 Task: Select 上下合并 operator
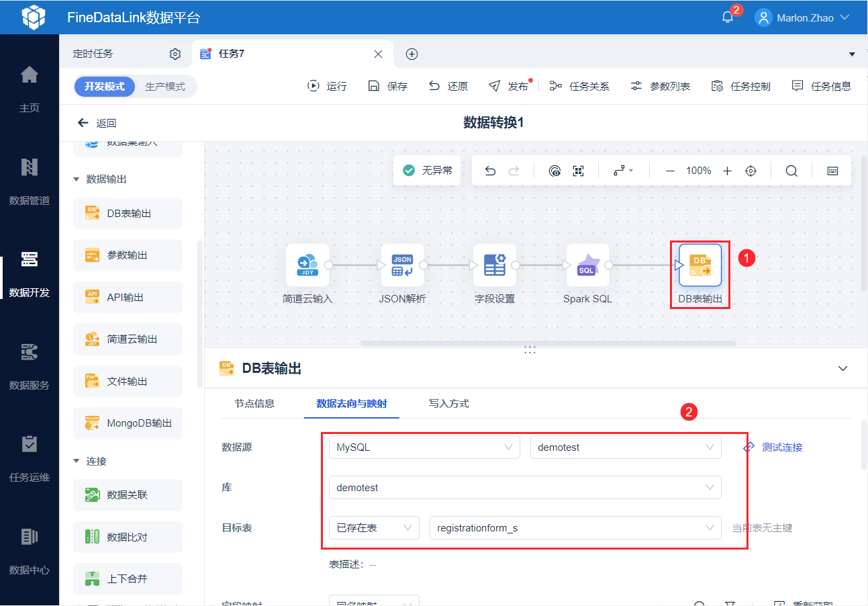click(128, 578)
